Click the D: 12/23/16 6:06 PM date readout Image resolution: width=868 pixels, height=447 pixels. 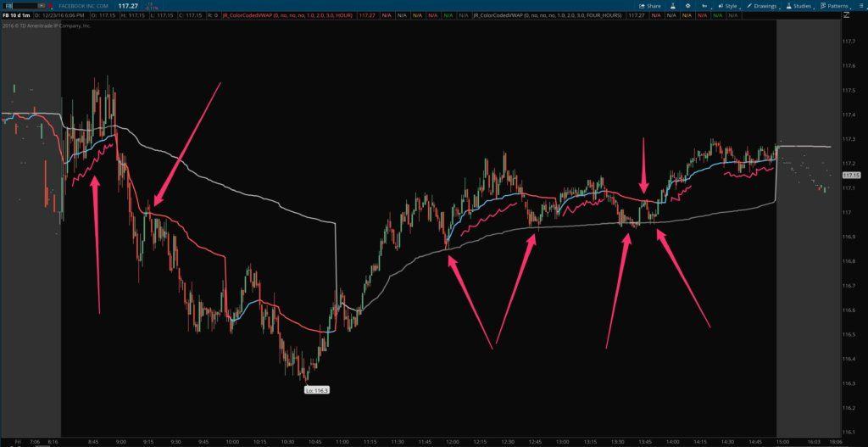tap(58, 15)
